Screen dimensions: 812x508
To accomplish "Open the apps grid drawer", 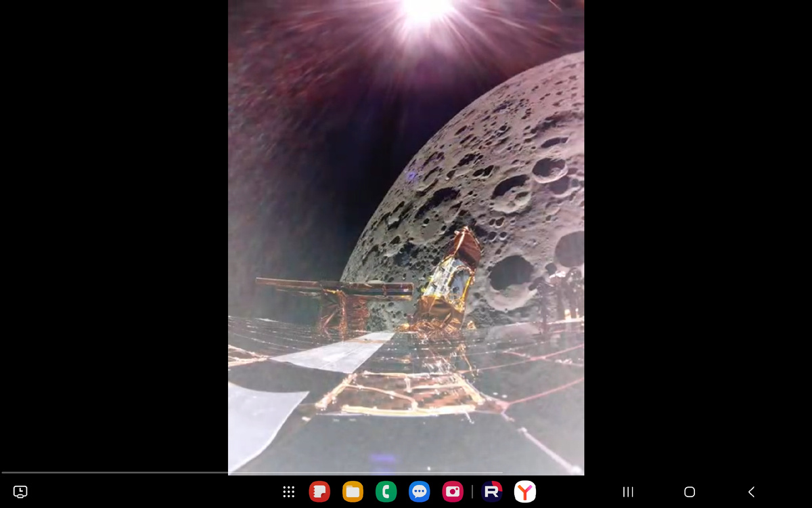I will [x=289, y=492].
